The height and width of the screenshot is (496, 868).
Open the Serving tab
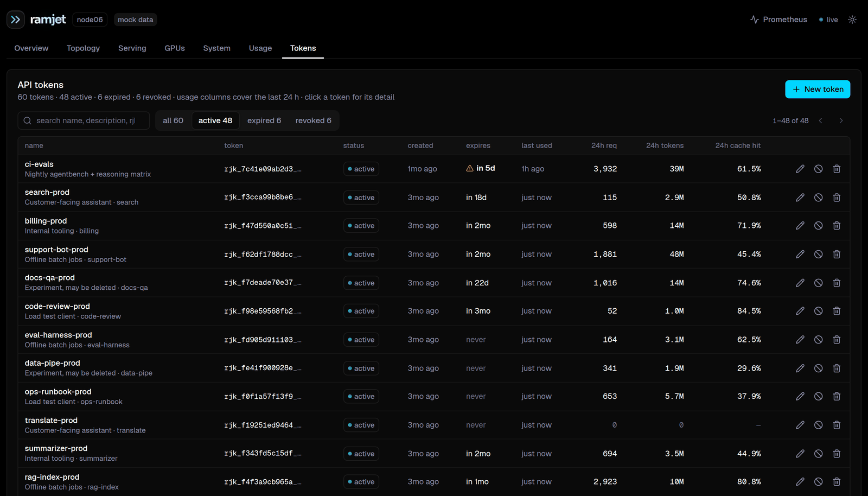(132, 48)
